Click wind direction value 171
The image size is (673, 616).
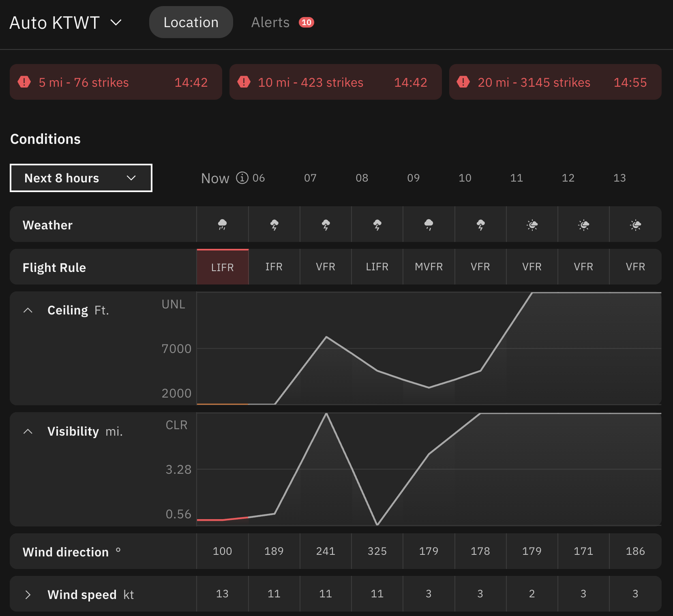click(x=583, y=551)
